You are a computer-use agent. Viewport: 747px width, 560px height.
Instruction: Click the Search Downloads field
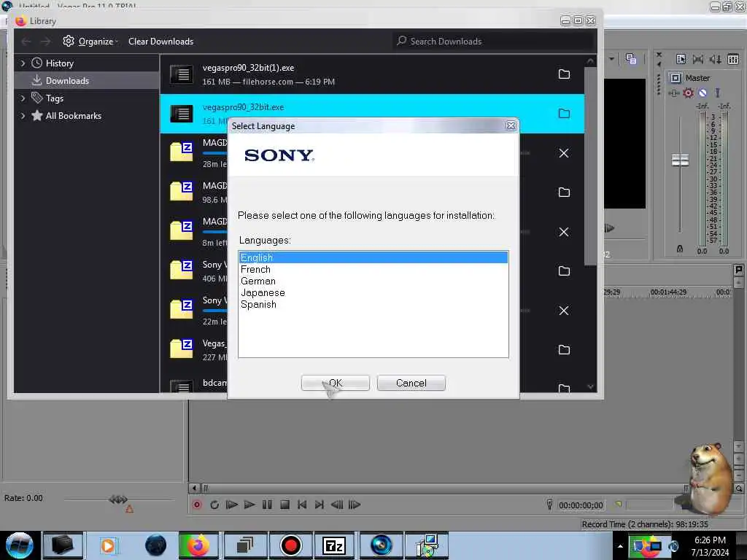(493, 42)
